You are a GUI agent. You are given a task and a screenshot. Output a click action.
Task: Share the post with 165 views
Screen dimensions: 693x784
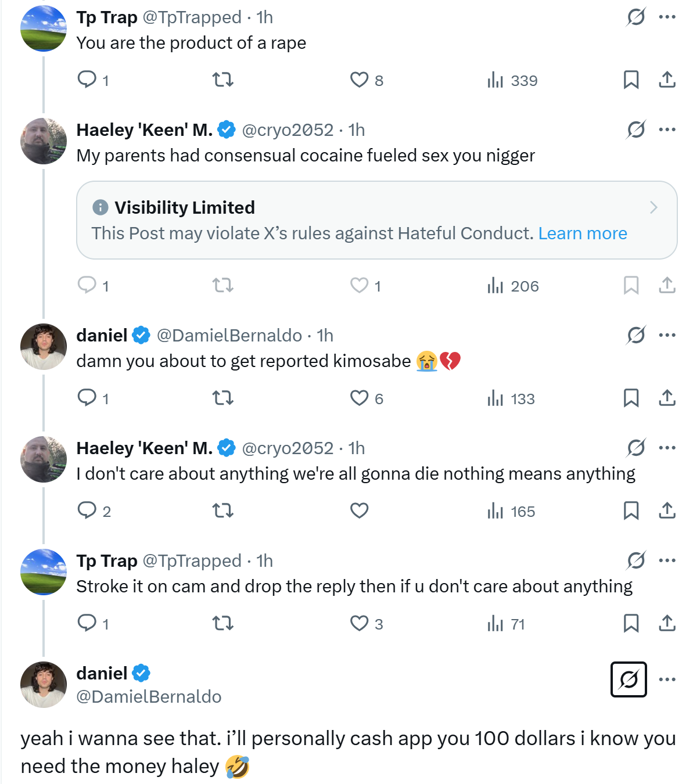[667, 510]
